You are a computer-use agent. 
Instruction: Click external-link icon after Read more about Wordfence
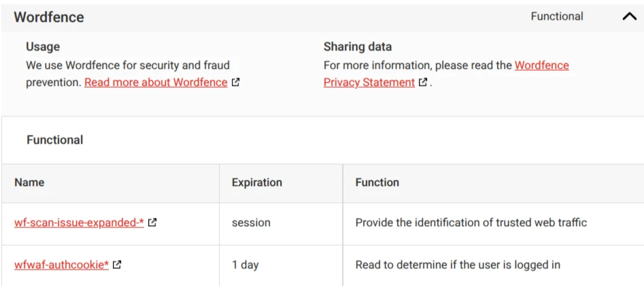[235, 82]
